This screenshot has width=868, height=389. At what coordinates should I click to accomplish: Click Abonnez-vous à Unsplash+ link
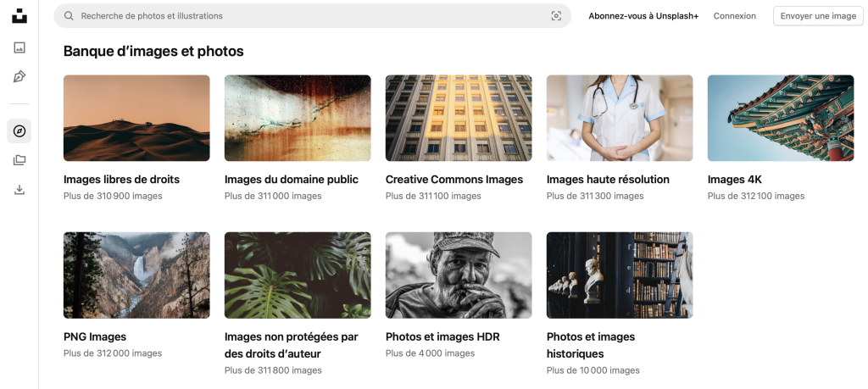(643, 16)
